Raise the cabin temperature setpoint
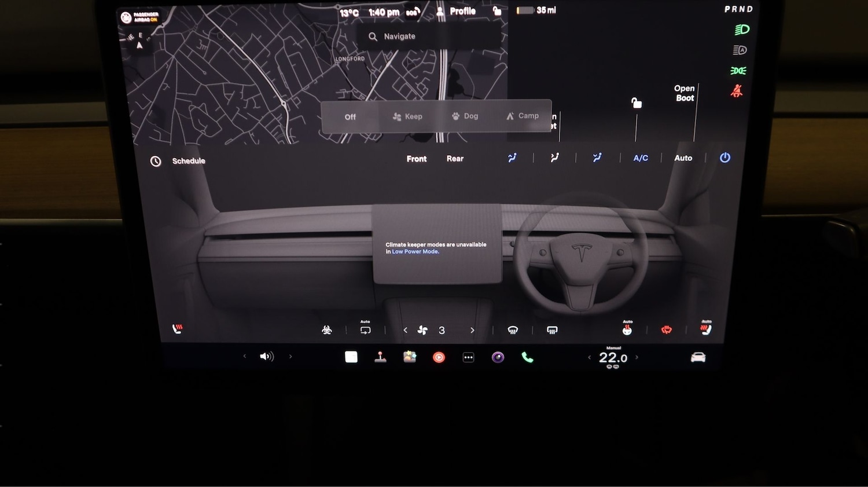Screen dimensions: 868x487 coord(637,357)
